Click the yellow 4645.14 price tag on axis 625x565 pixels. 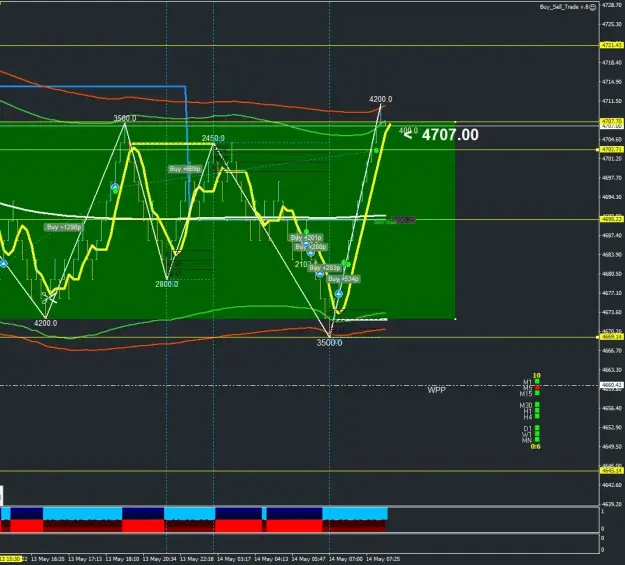tap(612, 471)
